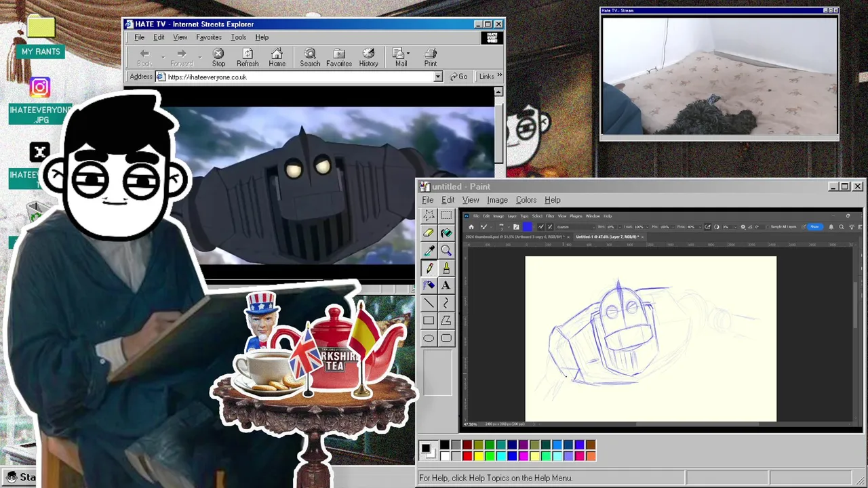The image size is (868, 488).
Task: Pick the red swatch in Paint's palette
Action: click(x=467, y=456)
